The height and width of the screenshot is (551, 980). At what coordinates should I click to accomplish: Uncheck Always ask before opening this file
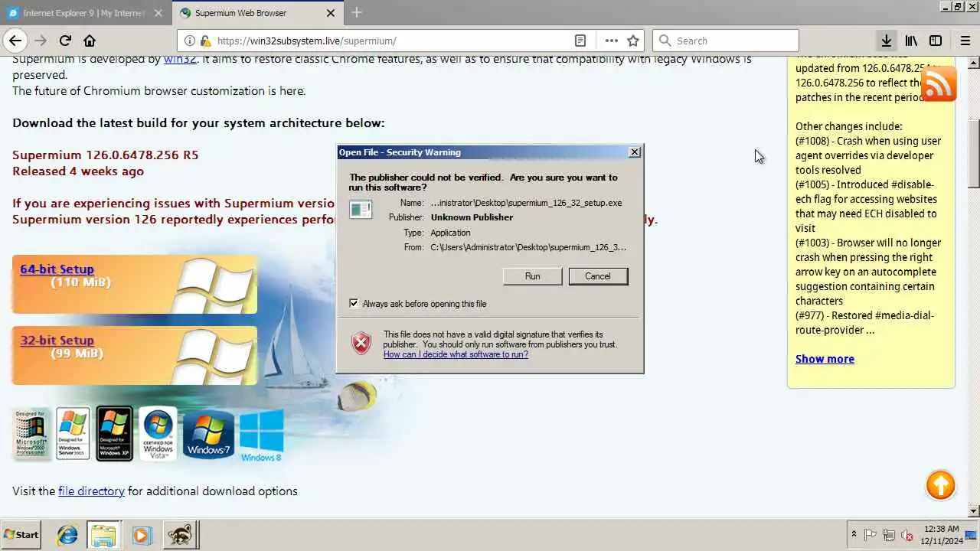click(x=354, y=303)
